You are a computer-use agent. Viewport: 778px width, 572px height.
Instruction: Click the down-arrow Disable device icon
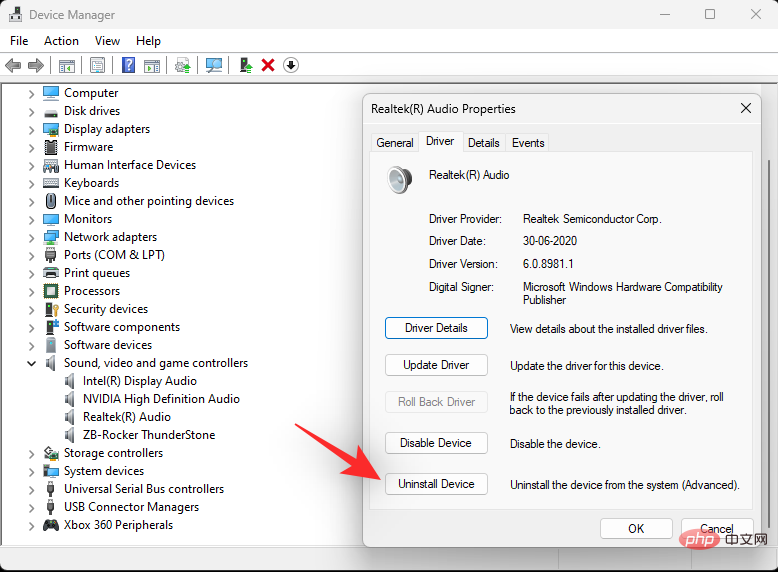click(x=291, y=65)
